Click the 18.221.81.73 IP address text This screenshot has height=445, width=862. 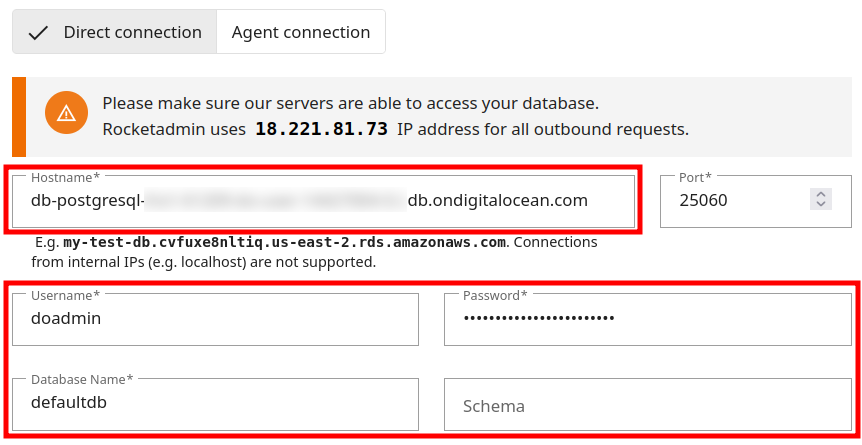(x=321, y=129)
